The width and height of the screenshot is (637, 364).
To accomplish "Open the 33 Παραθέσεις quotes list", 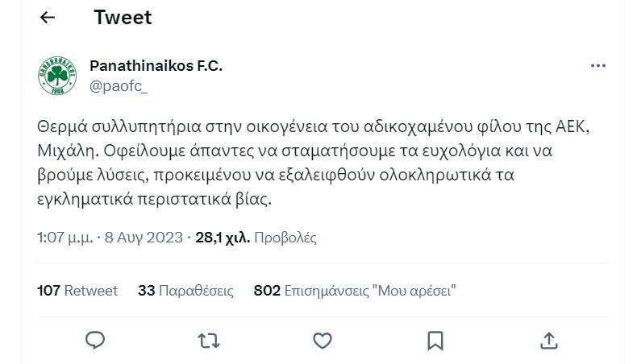I will [x=185, y=291].
